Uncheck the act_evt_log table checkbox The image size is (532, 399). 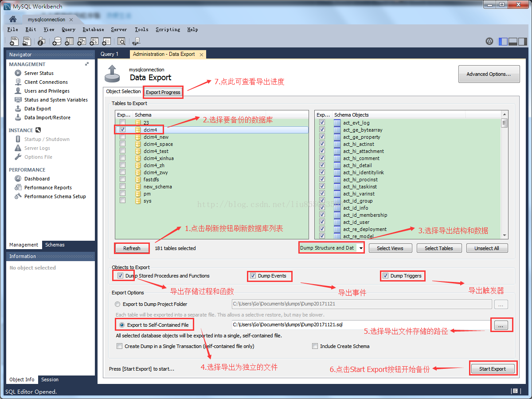pos(322,122)
